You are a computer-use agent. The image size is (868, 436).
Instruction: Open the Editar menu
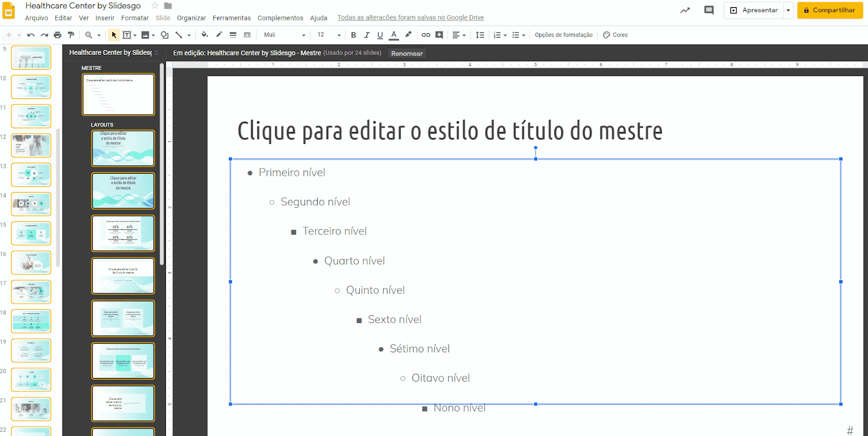click(63, 18)
